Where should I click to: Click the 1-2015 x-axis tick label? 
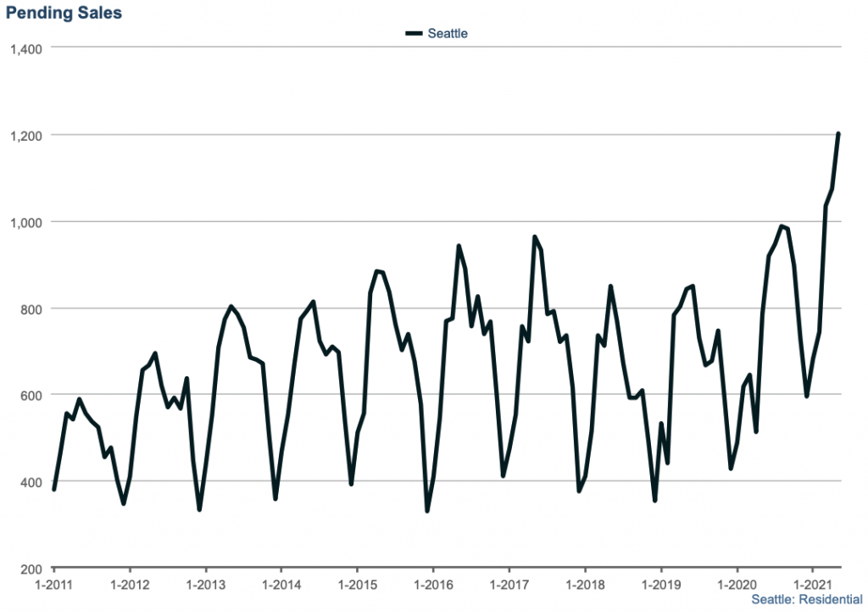point(357,585)
